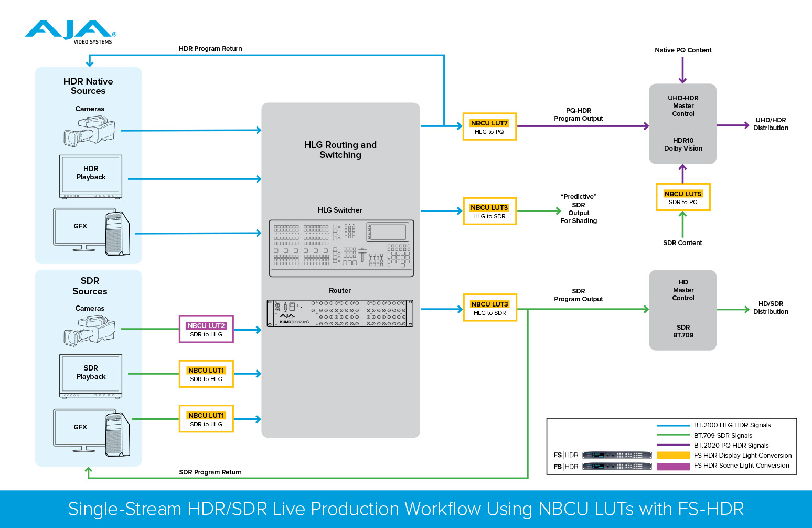Select the HDR GFX workstation icon
This screenshot has width=812, height=528.
(x=92, y=231)
